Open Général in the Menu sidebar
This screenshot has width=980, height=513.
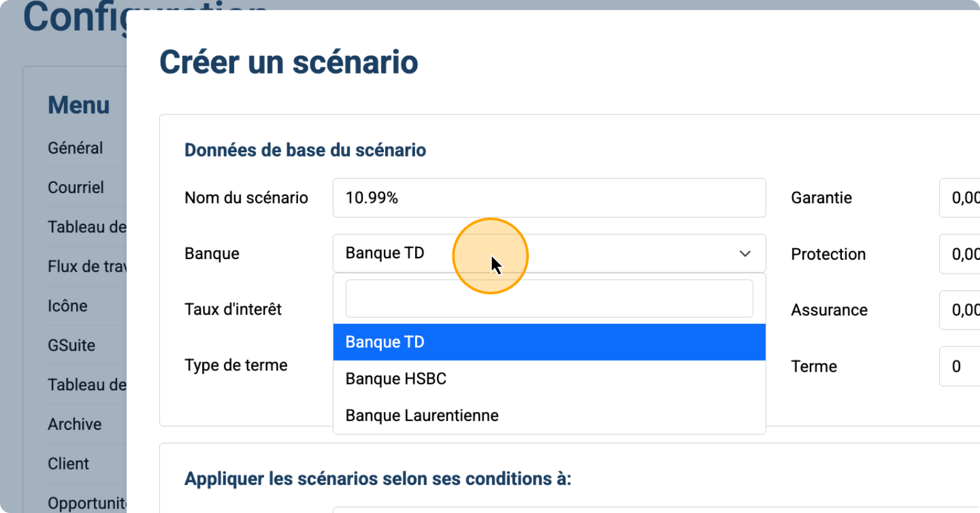click(75, 148)
